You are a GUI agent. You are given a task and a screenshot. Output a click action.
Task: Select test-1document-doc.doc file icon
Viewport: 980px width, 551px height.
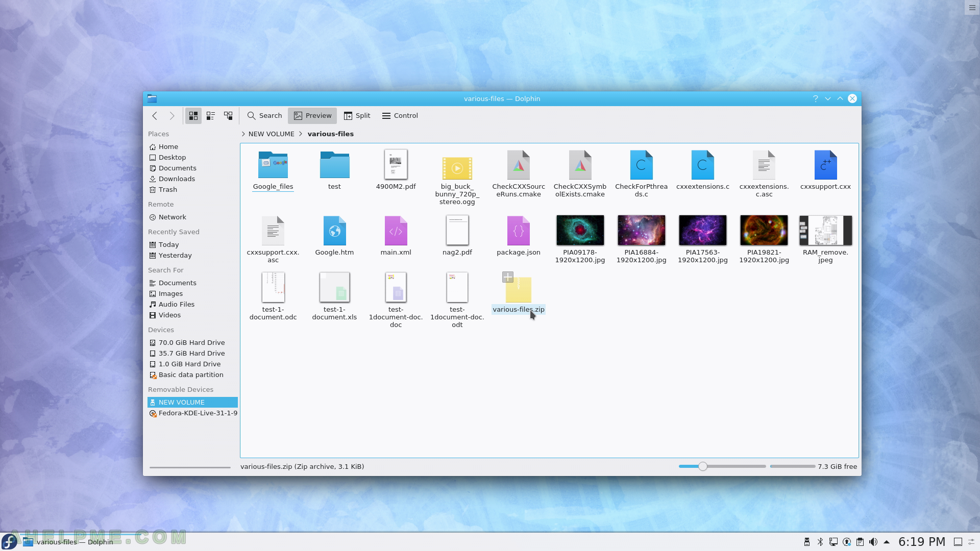point(396,287)
